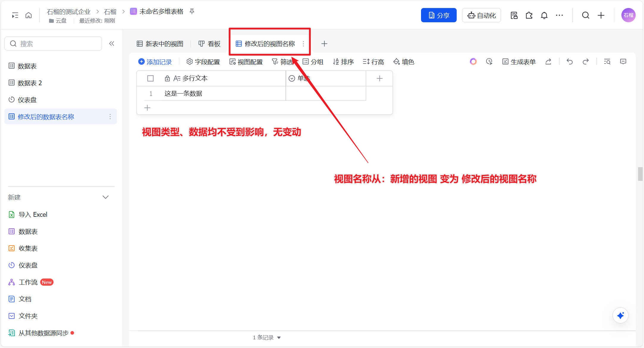This screenshot has width=644, height=348.
Task: Open the notifications bell
Action: (544, 15)
